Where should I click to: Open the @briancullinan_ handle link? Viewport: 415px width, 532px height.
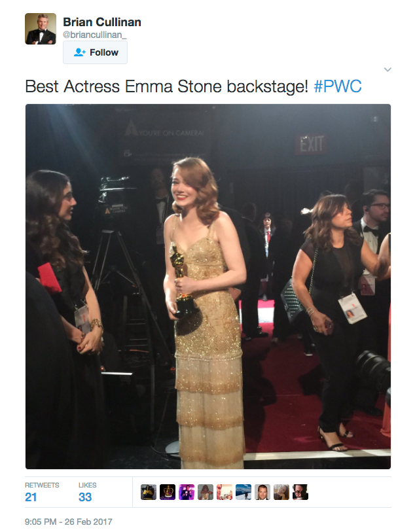pyautogui.click(x=95, y=35)
